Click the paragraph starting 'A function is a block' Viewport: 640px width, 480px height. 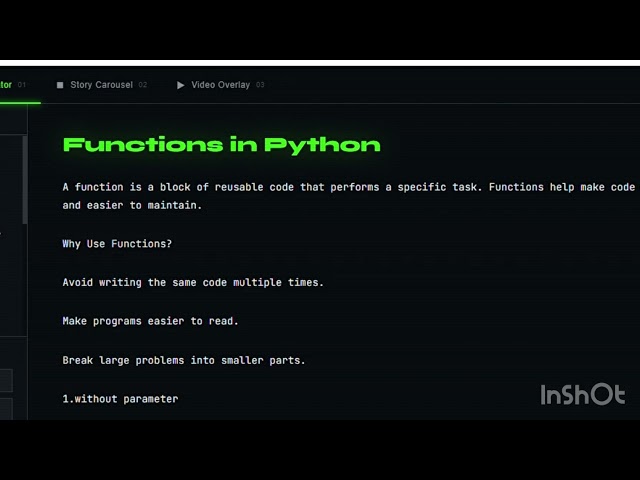[349, 196]
